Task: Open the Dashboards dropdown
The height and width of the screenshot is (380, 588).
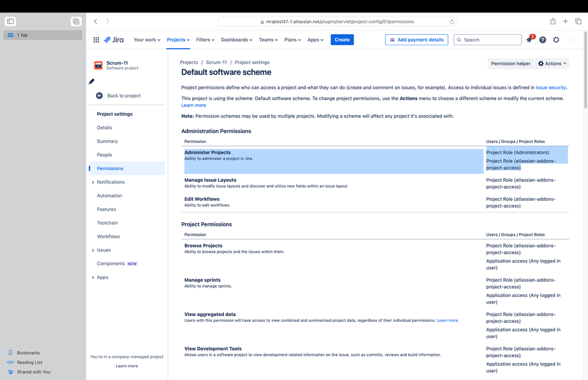Action: (x=236, y=40)
